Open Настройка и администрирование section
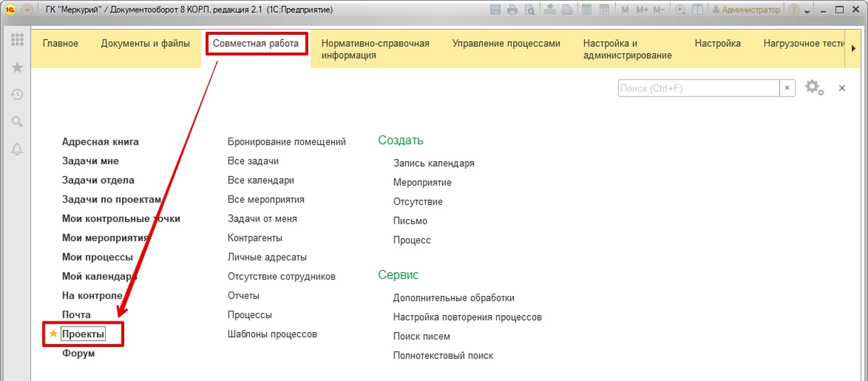 (x=627, y=49)
